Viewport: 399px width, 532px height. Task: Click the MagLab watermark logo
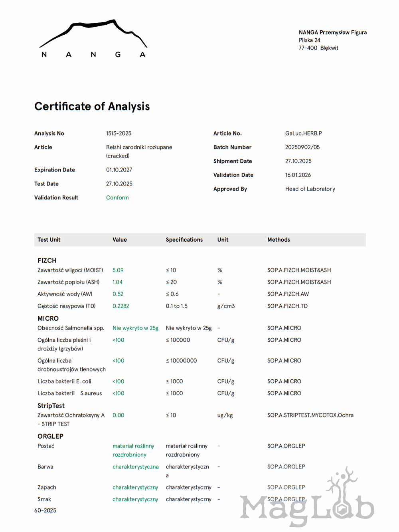click(307, 502)
